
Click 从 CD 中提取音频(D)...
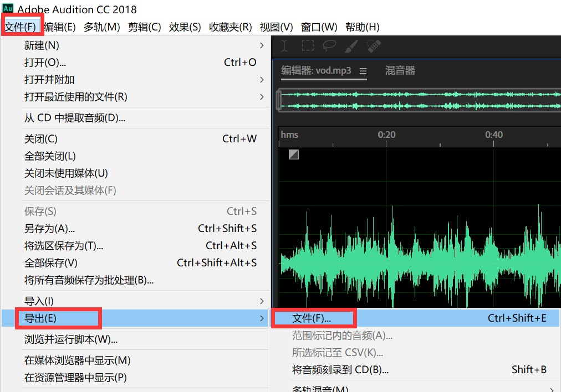click(75, 118)
